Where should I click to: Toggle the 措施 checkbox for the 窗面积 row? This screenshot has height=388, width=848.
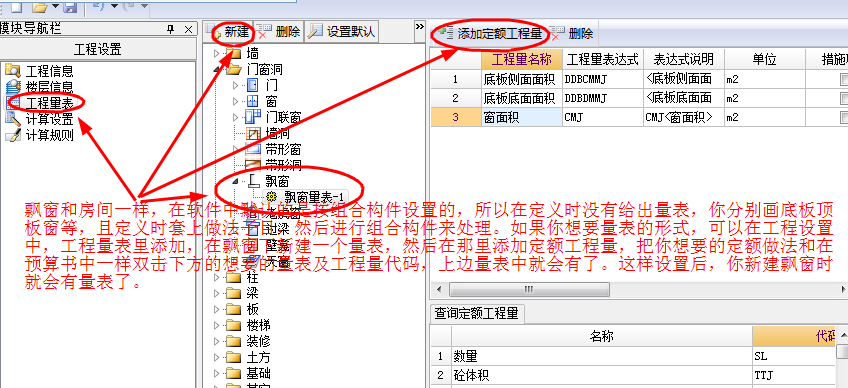[x=844, y=117]
